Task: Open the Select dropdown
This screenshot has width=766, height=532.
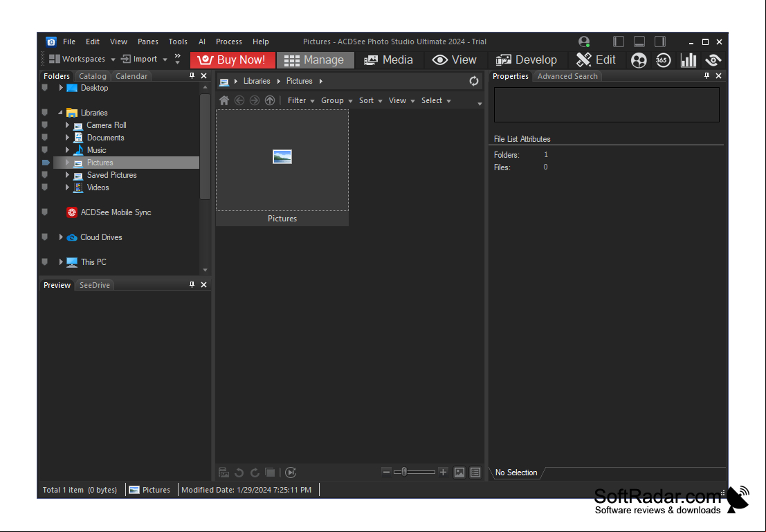Action: tap(436, 100)
